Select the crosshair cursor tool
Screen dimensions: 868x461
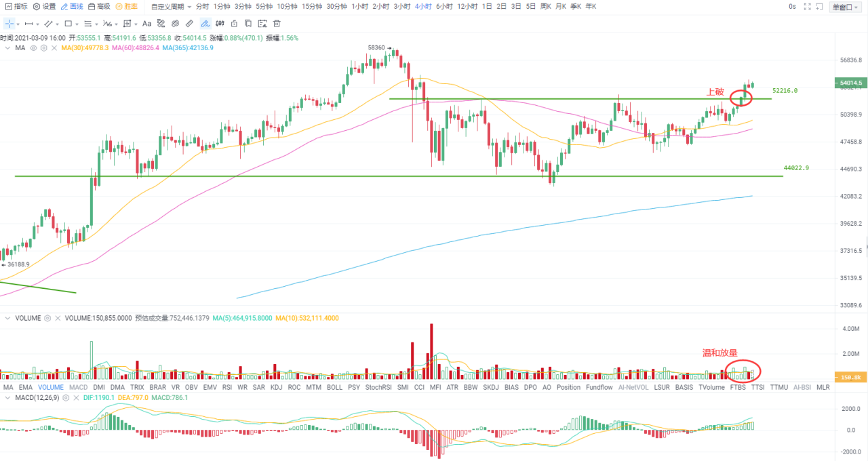pos(9,24)
